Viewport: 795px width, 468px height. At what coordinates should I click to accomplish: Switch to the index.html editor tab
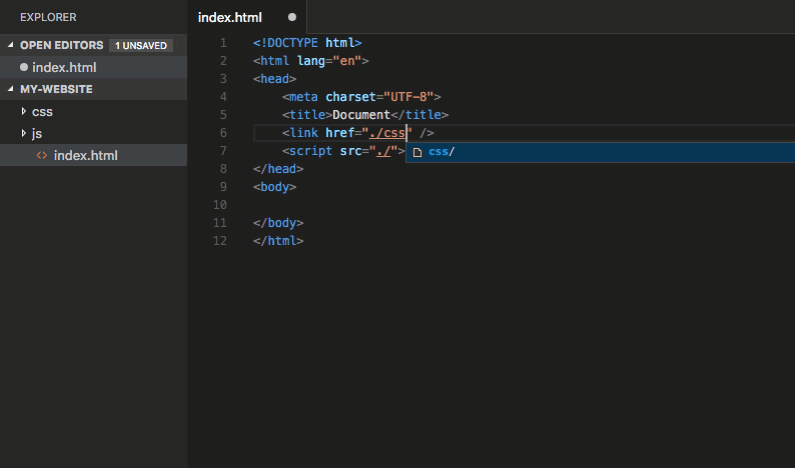coord(232,17)
